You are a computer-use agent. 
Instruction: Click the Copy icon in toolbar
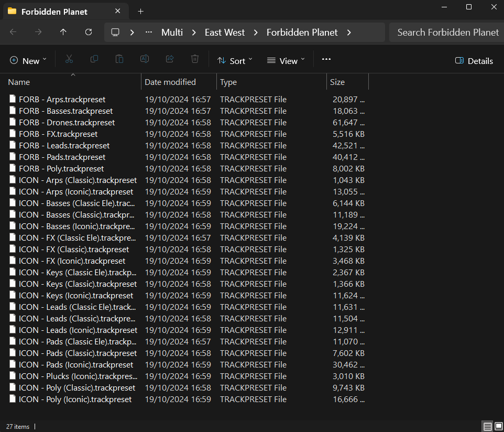tap(94, 59)
